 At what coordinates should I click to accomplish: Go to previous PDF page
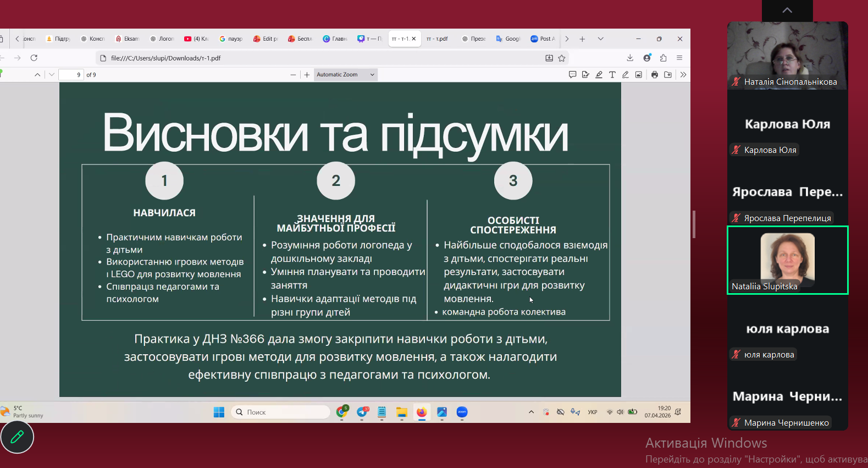(x=37, y=75)
